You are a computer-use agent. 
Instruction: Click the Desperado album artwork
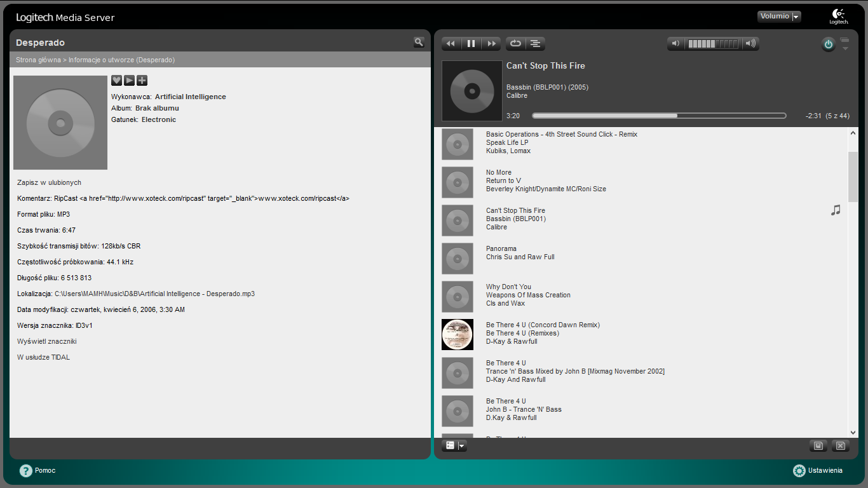60,123
